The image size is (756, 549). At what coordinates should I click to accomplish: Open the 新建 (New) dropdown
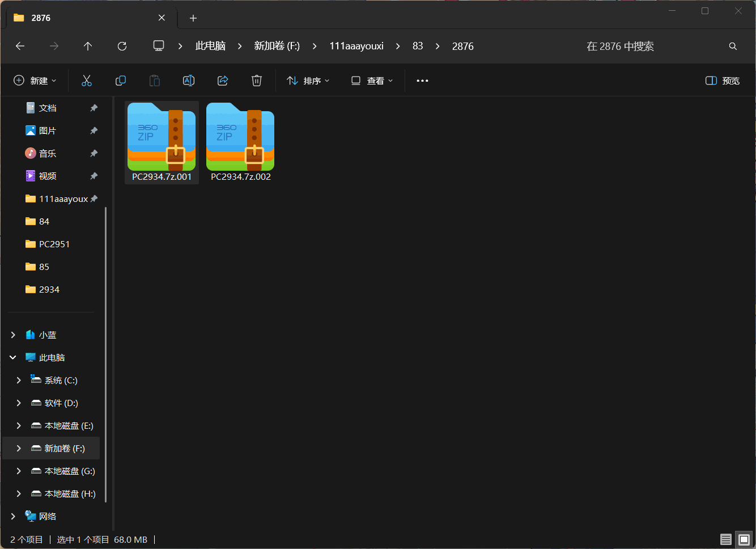point(35,80)
